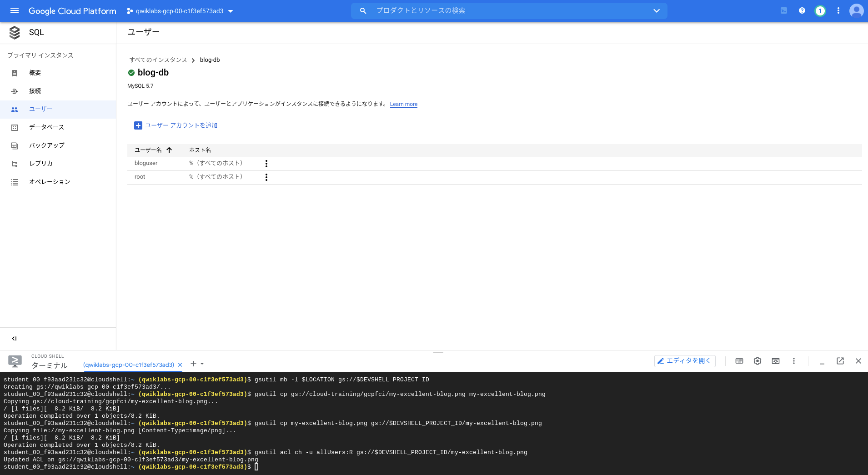Select バックアップ in the sidebar

pos(46,145)
